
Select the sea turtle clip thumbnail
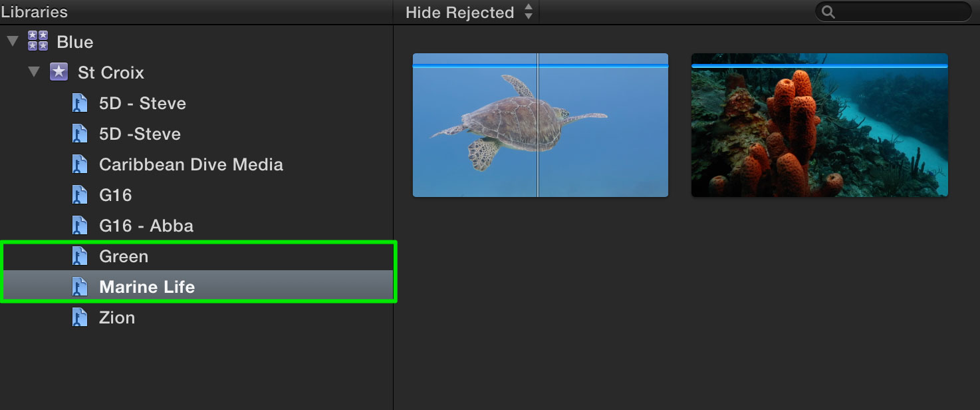(540, 125)
